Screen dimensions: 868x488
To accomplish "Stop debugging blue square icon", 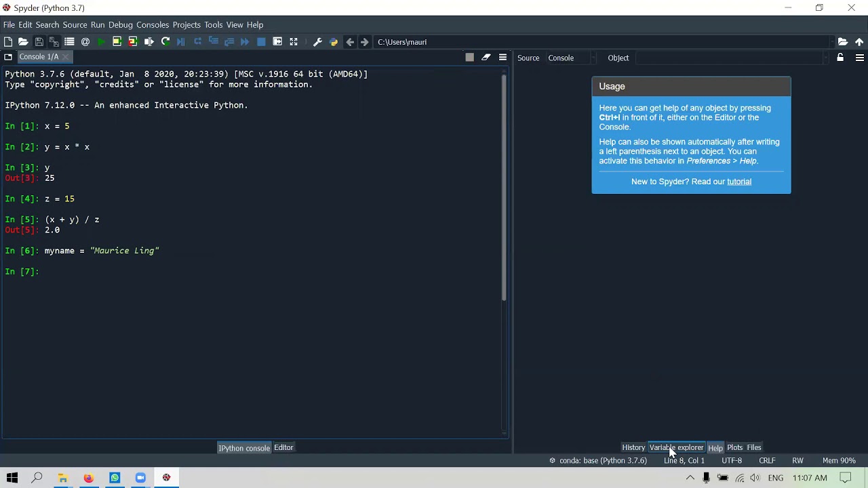I will [261, 42].
